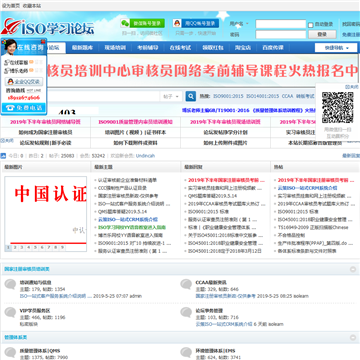Screen dimensions: 360x360
Task: Click the 管理体系类 section heading
Action: [x=16, y=337]
